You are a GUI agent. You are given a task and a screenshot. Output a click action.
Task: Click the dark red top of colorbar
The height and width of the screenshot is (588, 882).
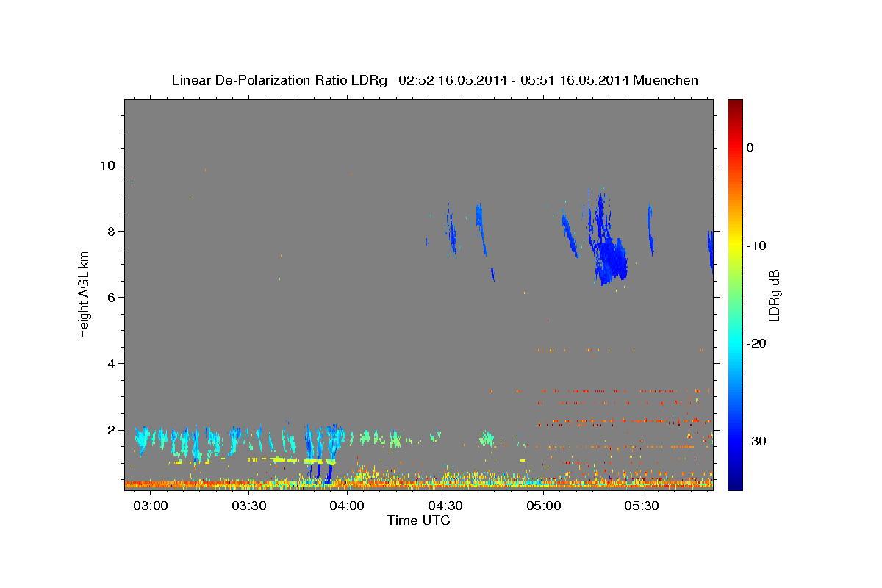tap(734, 104)
